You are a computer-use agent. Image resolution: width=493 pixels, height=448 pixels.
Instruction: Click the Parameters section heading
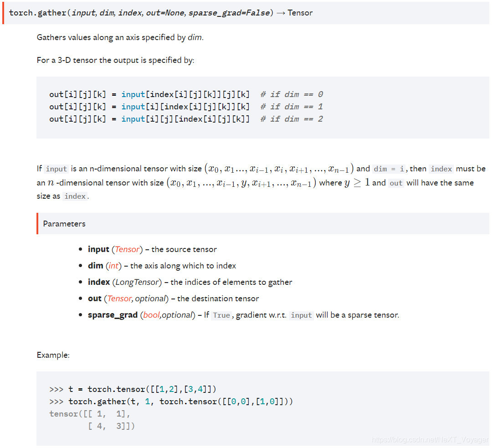pyautogui.click(x=64, y=224)
